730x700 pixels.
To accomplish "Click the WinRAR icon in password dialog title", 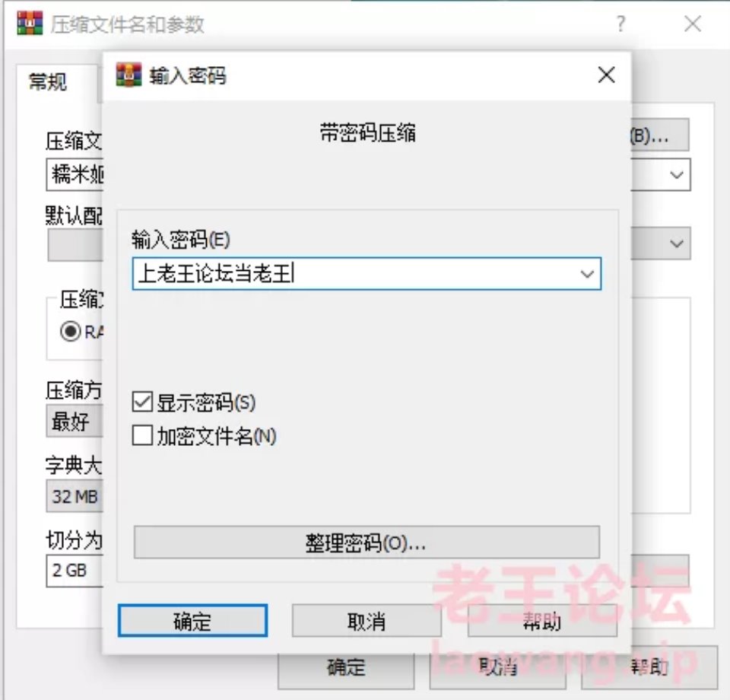I will pyautogui.click(x=129, y=75).
